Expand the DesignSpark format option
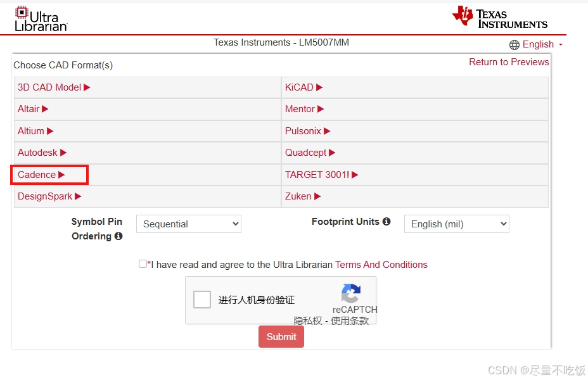The height and width of the screenshot is (380, 588). (x=49, y=196)
